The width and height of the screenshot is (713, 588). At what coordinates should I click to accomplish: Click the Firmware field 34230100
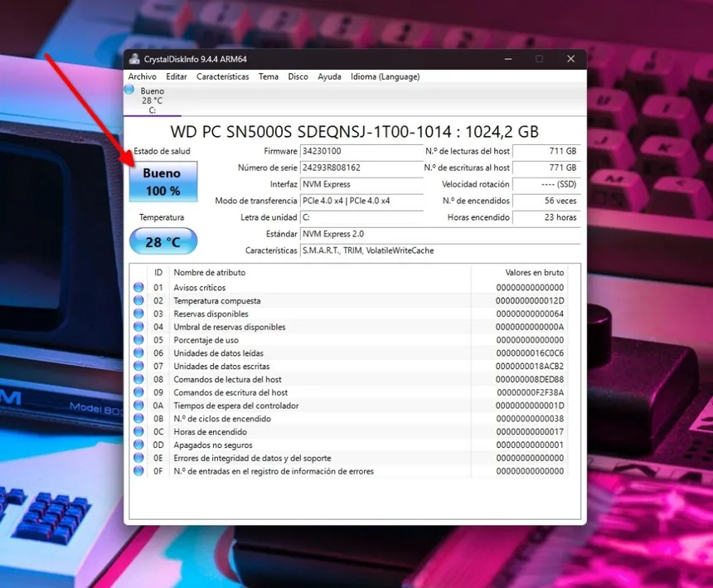pyautogui.click(x=361, y=151)
